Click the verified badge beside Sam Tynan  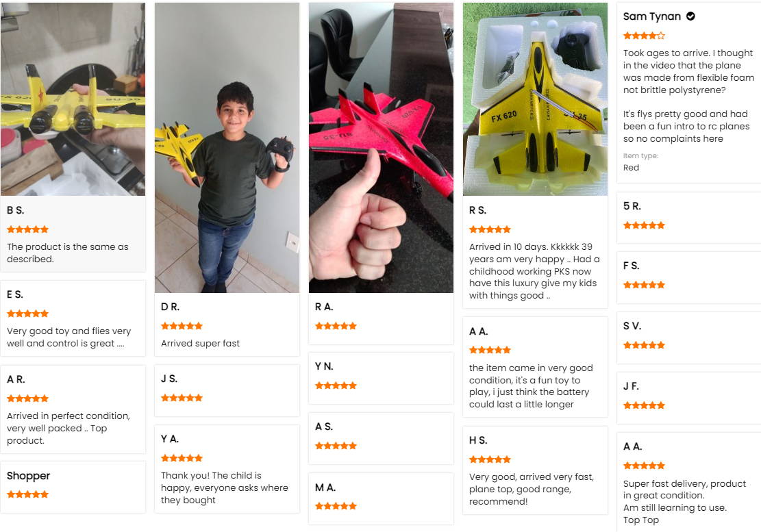690,16
